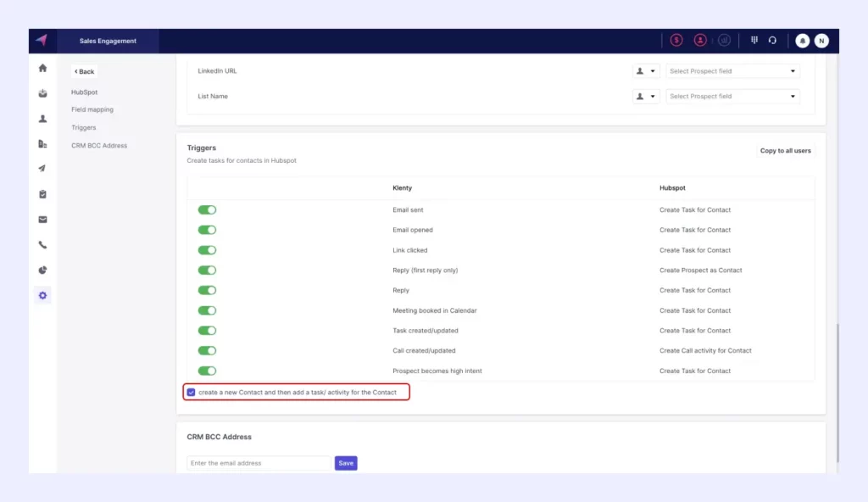Click the Triggers section heading
Screen dimensions: 868x502
click(202, 148)
